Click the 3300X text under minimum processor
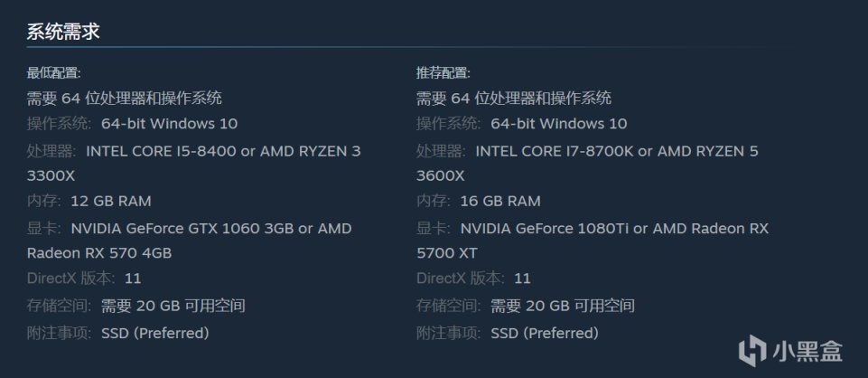The height and width of the screenshot is (378, 868). point(51,175)
